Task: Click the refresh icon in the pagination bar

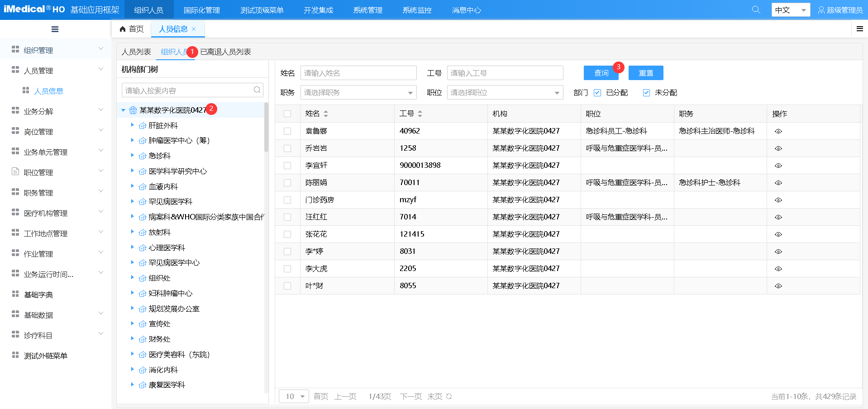Action: [x=449, y=396]
